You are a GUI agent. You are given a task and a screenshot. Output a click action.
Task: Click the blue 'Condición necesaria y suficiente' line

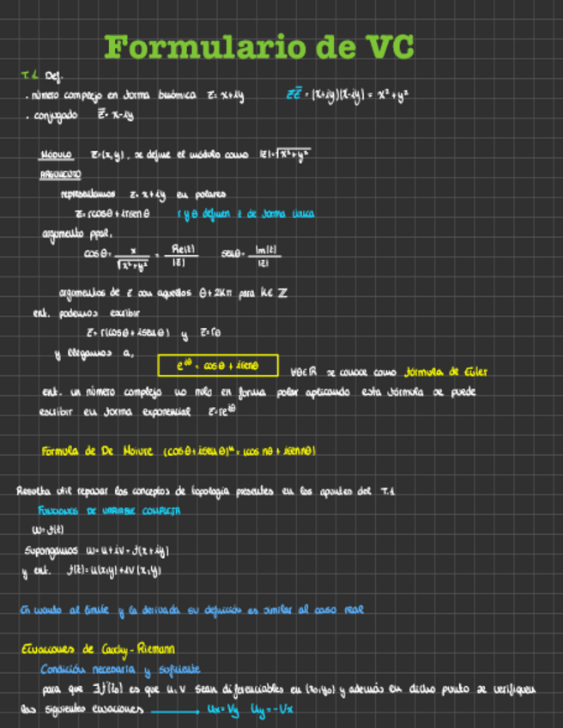pos(120,670)
